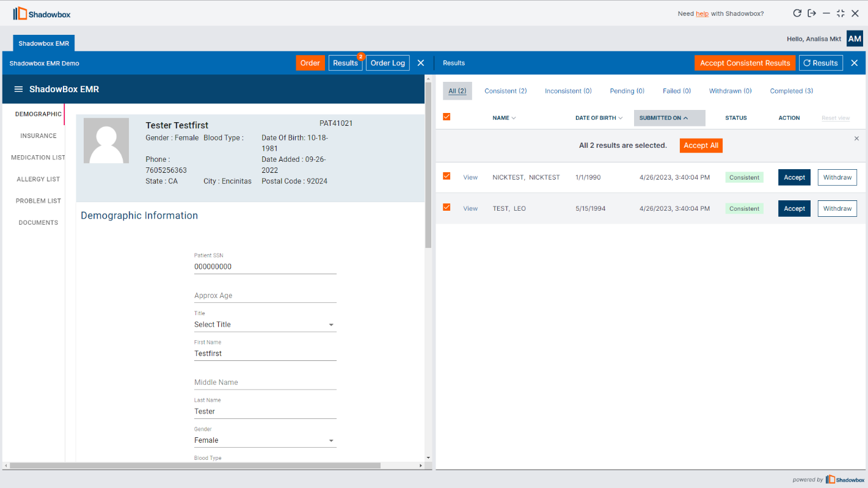
Task: Open the ShadowBox EMR hamburger menu
Action: click(x=18, y=89)
